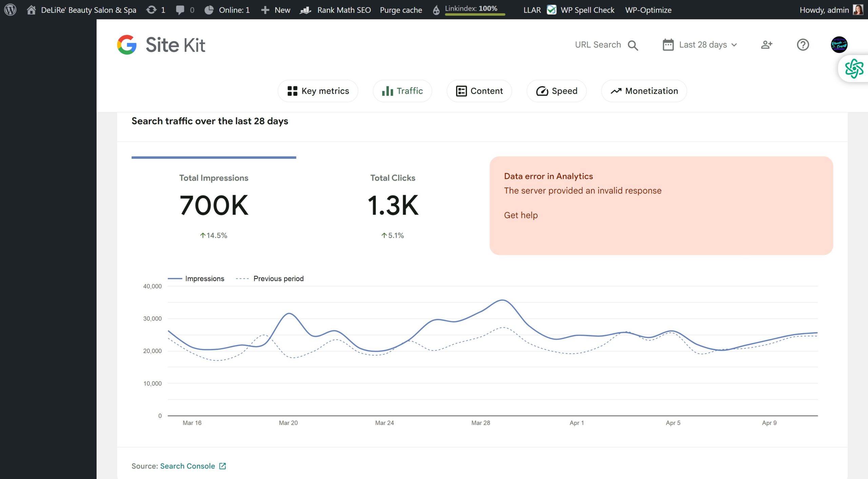Screen dimensions: 868x479
Task: Click the updates refresh icon
Action: (x=151, y=10)
